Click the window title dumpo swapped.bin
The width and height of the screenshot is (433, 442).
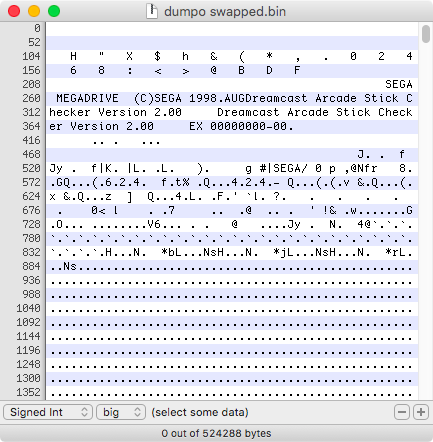click(x=225, y=12)
